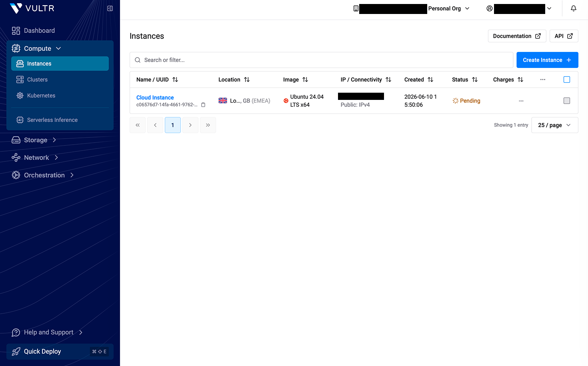Screen dimensions: 588x366
Task: Click the Quick Deploy rocket icon
Action: 16,352
